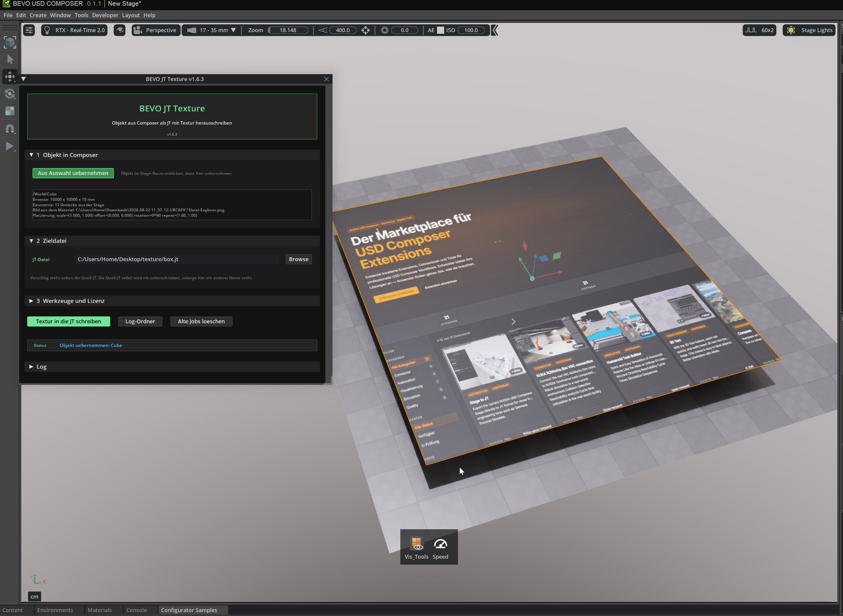Switch to the Environments tab
Image resolution: width=843 pixels, height=616 pixels.
pos(55,610)
